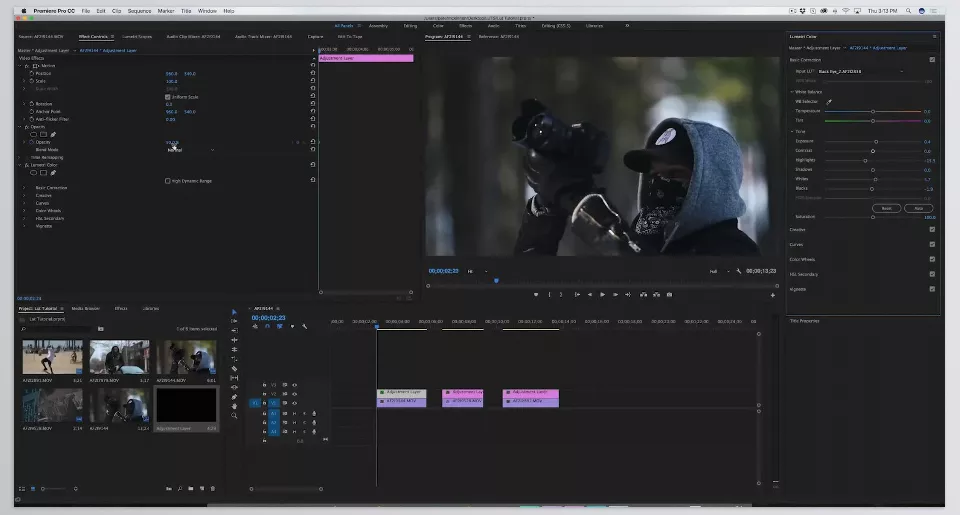Toggle the Basic Correction checkbox
960x515 pixels.
[x=932, y=60]
